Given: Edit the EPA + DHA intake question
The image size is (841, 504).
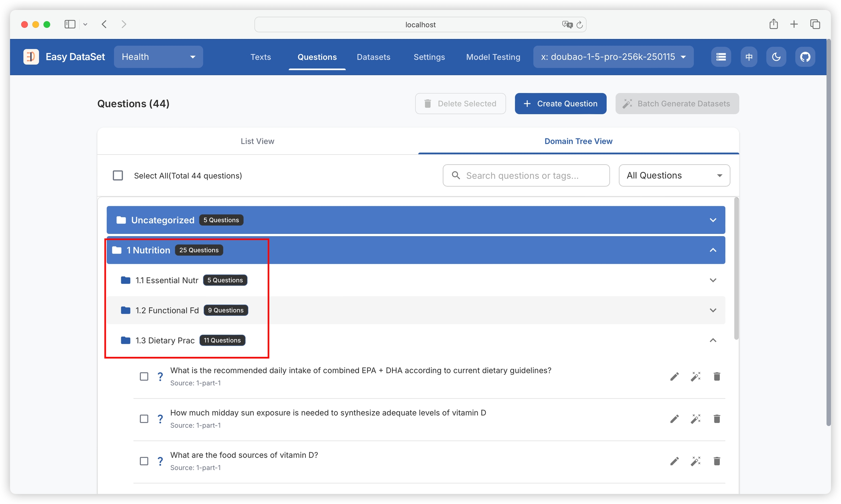Looking at the screenshot, I should pyautogui.click(x=674, y=376).
